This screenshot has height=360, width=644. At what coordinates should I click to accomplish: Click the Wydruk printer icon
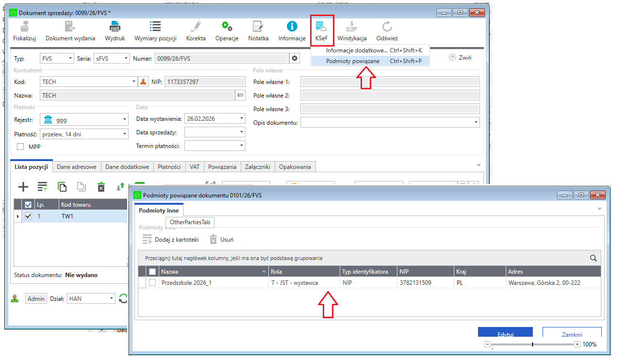click(115, 27)
